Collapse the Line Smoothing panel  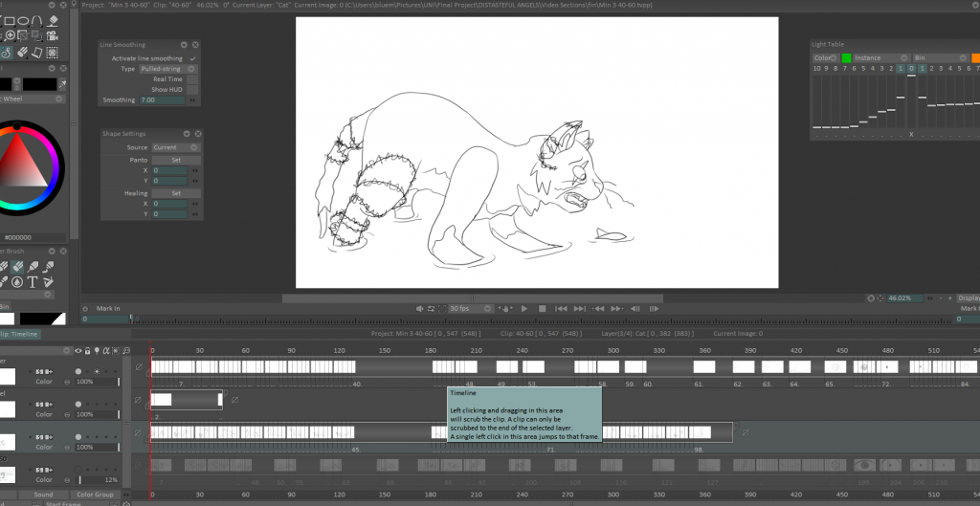coord(185,45)
